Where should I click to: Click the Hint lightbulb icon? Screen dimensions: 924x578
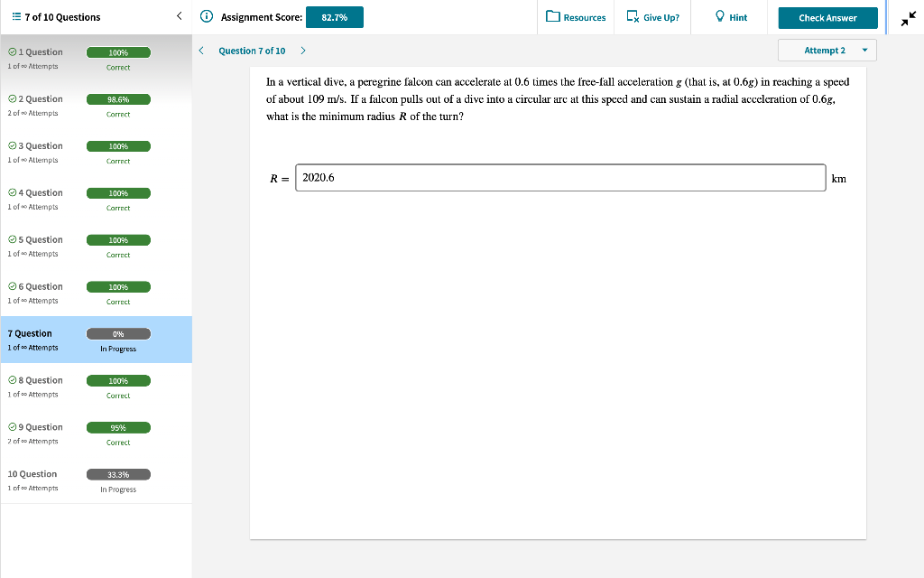point(717,17)
